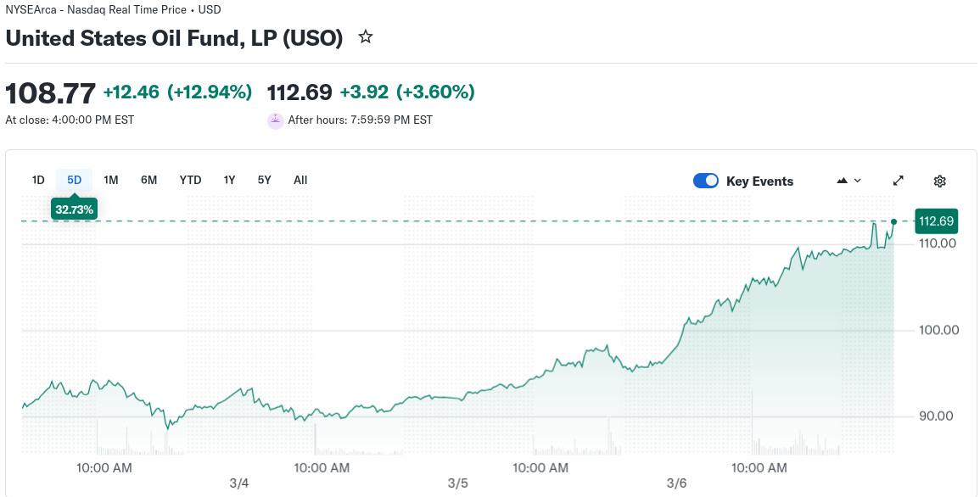
Task: Show 1Y price range
Action: point(230,180)
